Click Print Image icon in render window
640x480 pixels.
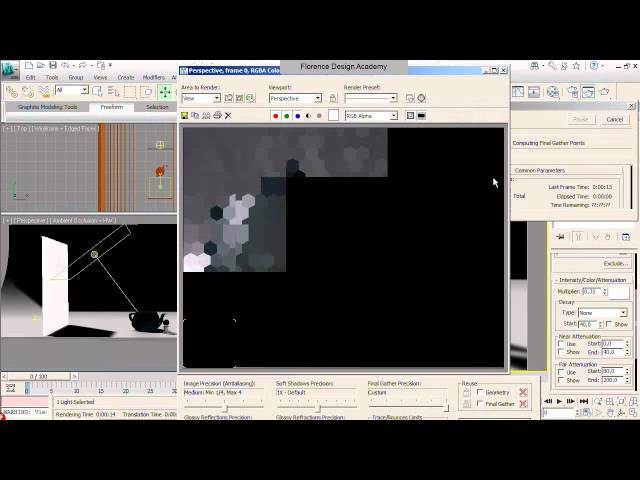[x=217, y=116]
